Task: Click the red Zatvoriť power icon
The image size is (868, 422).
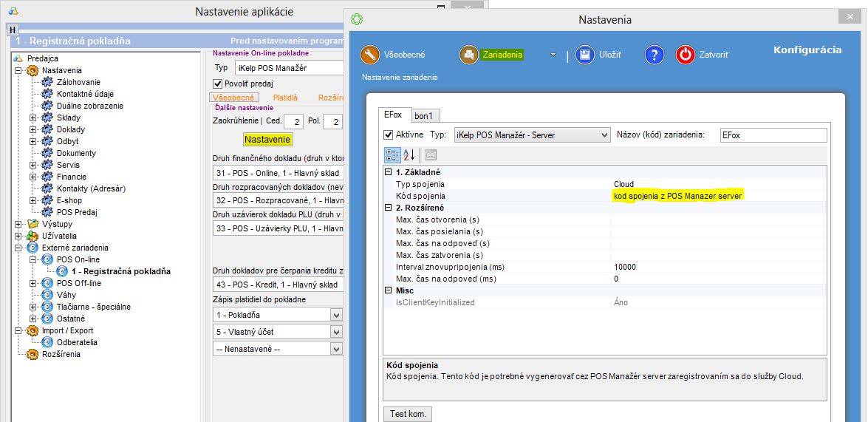Action: tap(686, 55)
